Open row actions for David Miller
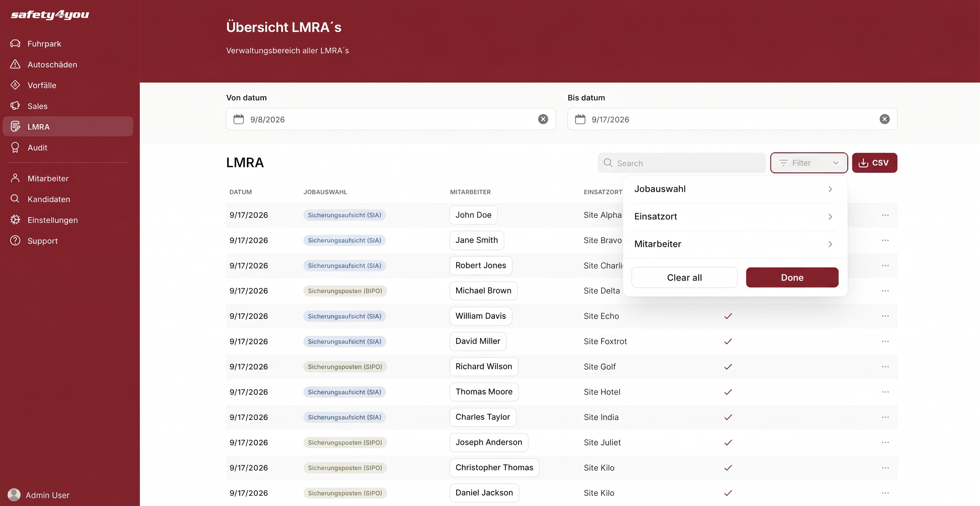Screen dimensions: 980x506 pos(885,341)
